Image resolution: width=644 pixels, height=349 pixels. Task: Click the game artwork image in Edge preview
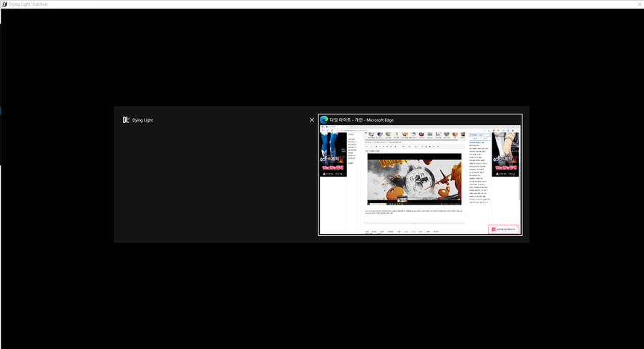coord(414,179)
